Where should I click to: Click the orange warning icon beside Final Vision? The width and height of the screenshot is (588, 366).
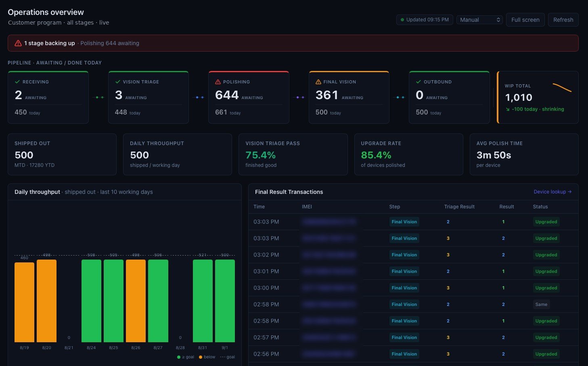(318, 82)
